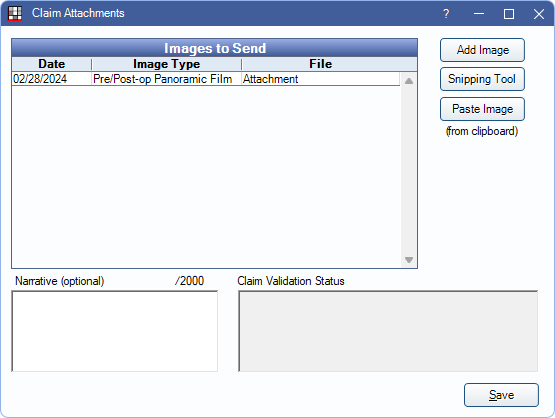Screen dimensions: 555x418
Task: Click the grid scroll down arrow
Action: [409, 260]
